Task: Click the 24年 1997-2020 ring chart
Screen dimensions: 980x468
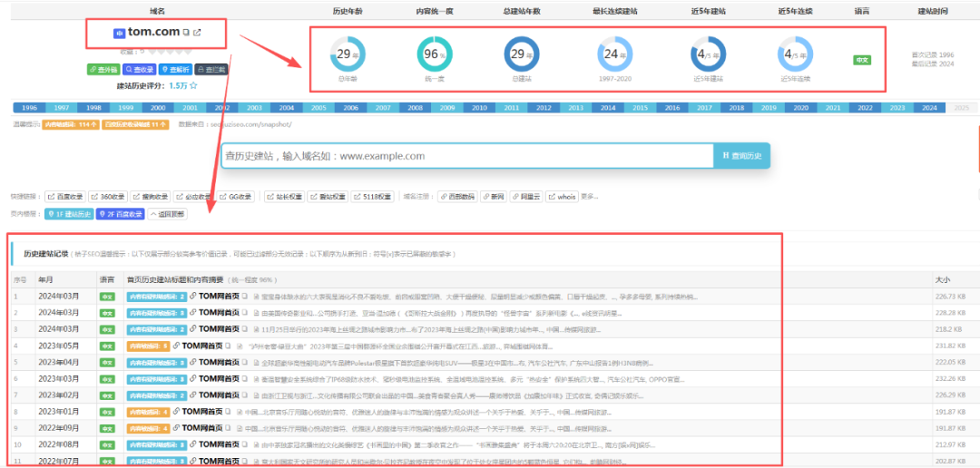Action: coord(614,54)
